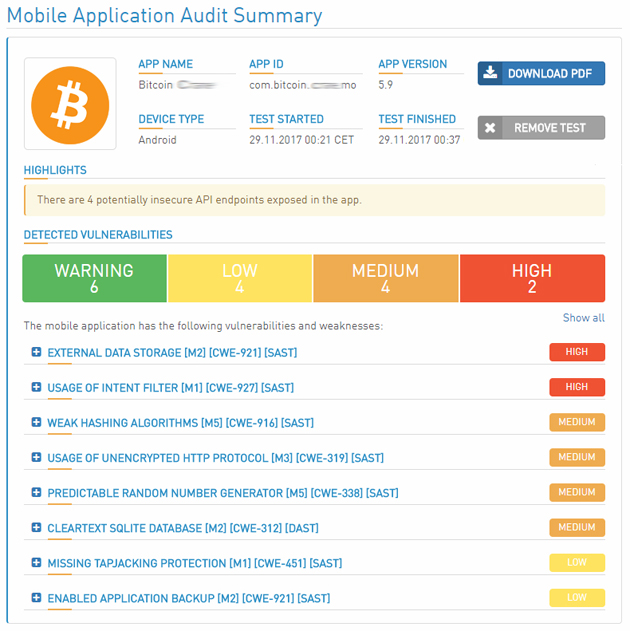The height and width of the screenshot is (631, 630).
Task: Click plus icon beside Predictable Random Number Generator
Action: (x=36, y=492)
